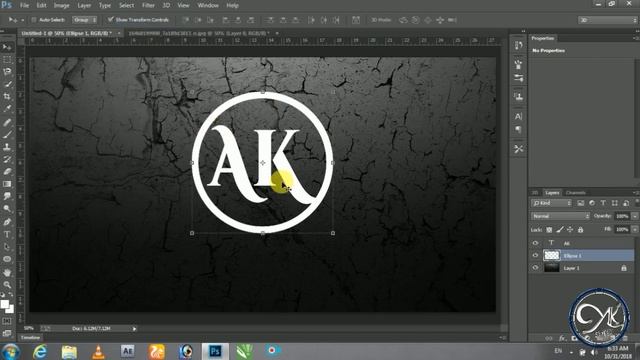Toggle lock all for layer
Screen dimensions: 640x360
point(580,230)
